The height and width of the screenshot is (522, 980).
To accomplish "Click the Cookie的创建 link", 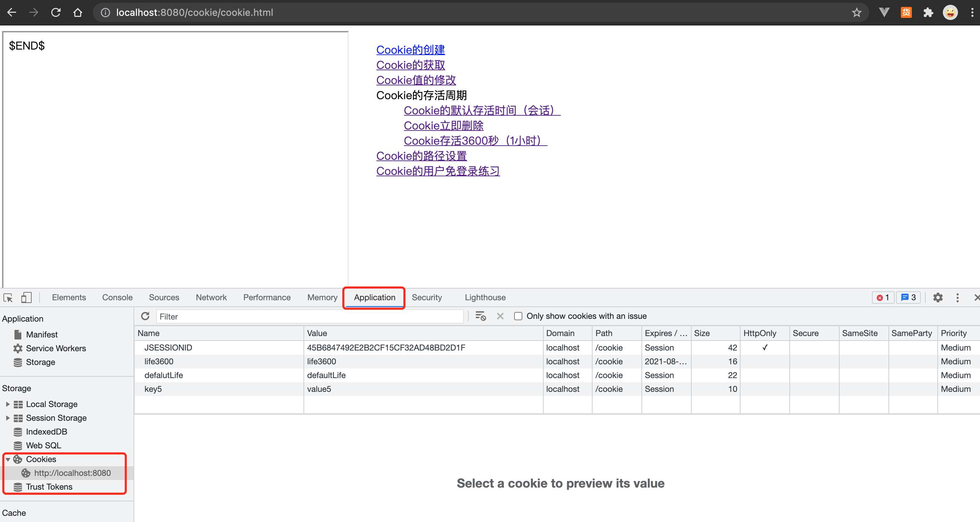I will tap(410, 50).
